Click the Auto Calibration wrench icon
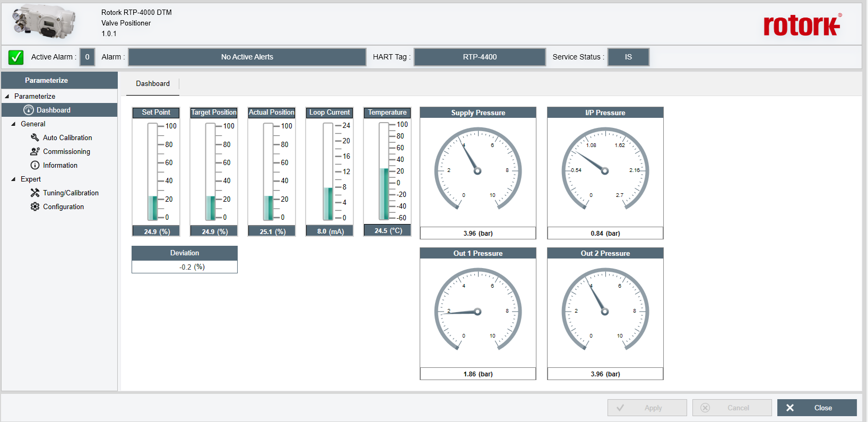 (35, 137)
